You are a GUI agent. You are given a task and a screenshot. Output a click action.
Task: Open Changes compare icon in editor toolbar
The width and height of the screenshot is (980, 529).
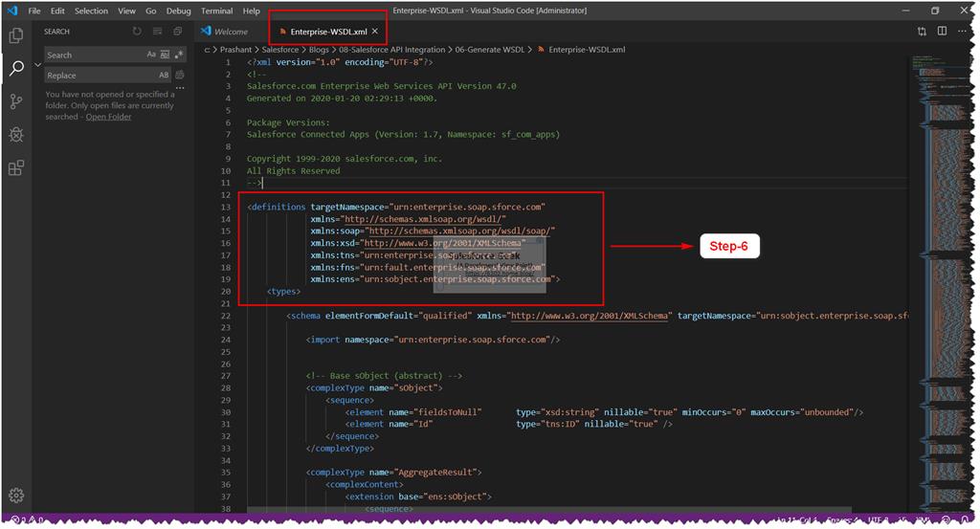click(x=922, y=32)
